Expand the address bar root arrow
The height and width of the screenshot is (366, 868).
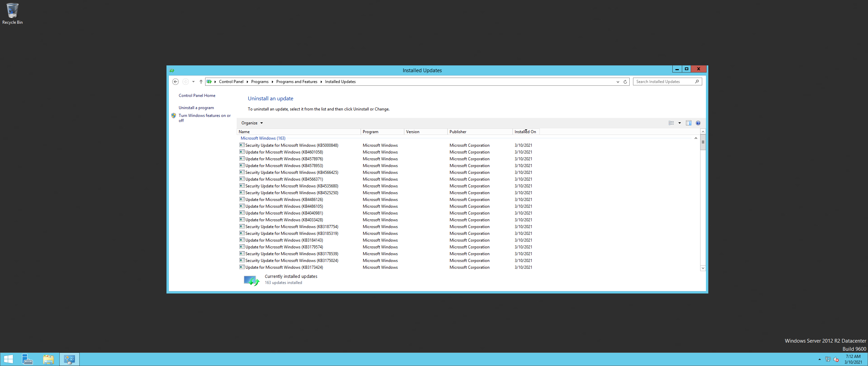tap(215, 82)
